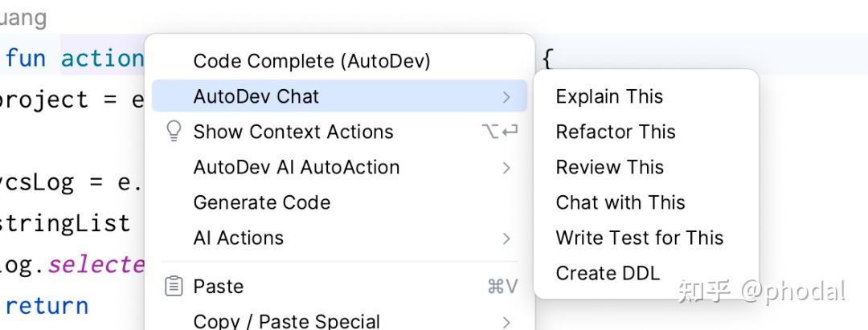Expand the AI Actions submenu chevron

pos(506,238)
